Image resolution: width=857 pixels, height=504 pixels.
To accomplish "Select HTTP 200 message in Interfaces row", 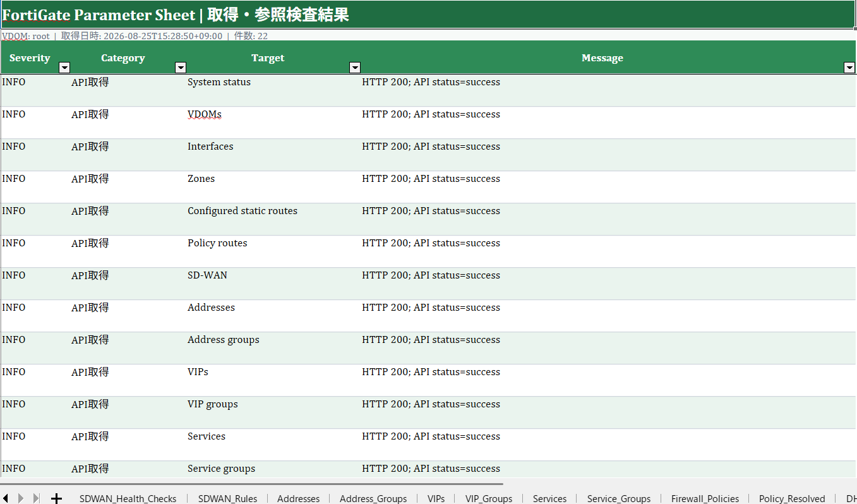I will pos(608,155).
